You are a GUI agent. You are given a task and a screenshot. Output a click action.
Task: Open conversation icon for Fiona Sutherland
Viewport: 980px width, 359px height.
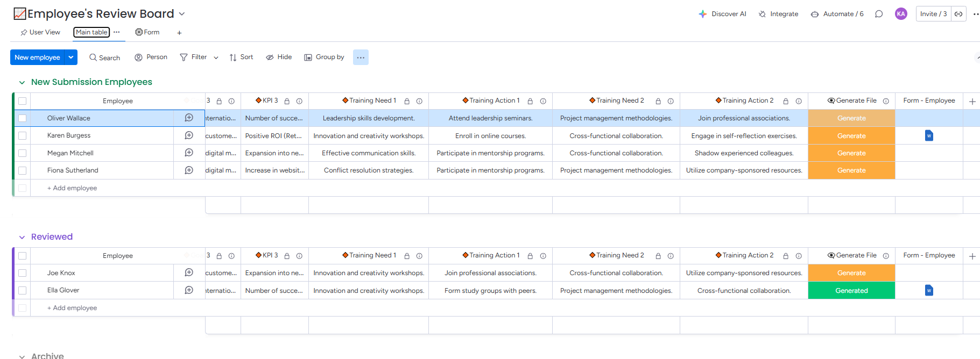(x=189, y=170)
